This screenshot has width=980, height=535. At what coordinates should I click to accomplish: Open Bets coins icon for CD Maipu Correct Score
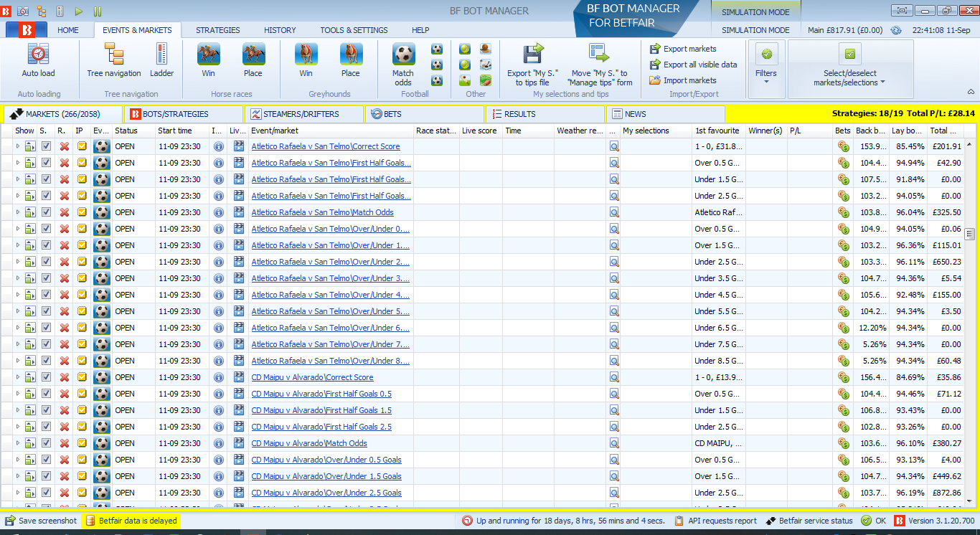coord(843,377)
